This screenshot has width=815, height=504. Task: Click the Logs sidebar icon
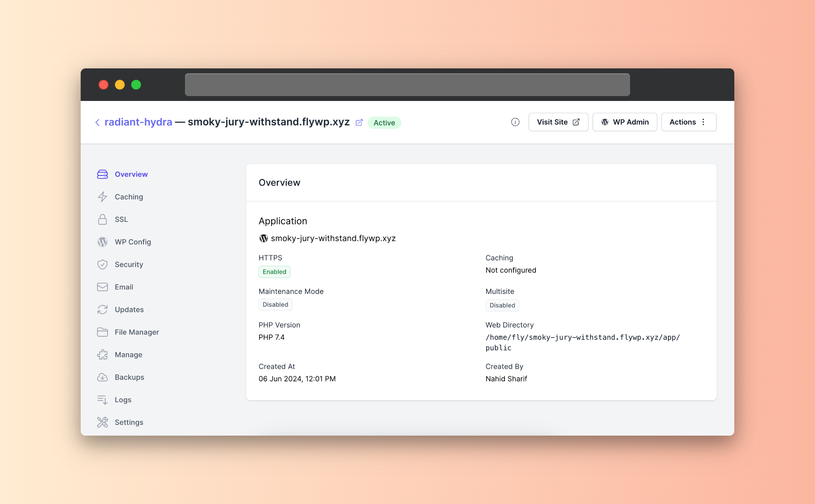103,399
